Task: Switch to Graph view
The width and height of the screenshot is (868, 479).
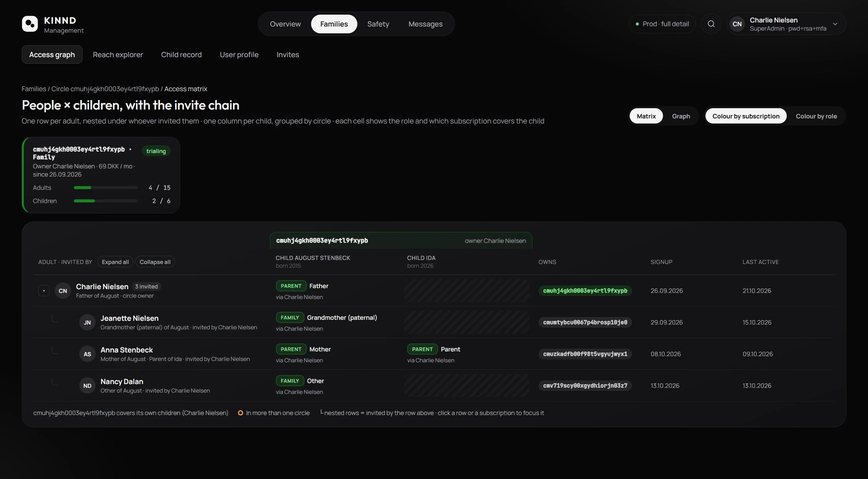Action: tap(681, 116)
